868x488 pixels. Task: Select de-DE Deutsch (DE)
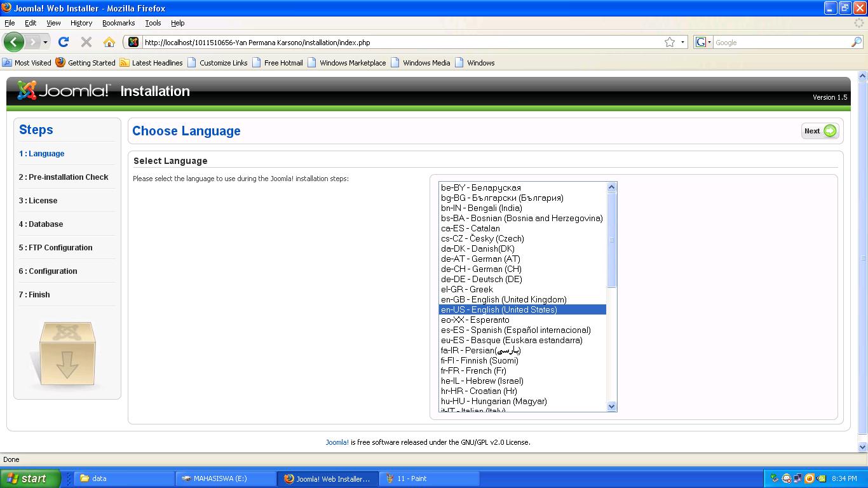click(x=522, y=279)
